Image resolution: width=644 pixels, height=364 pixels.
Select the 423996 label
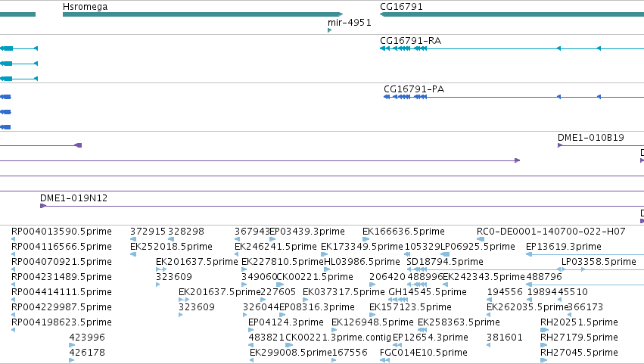coord(87,338)
